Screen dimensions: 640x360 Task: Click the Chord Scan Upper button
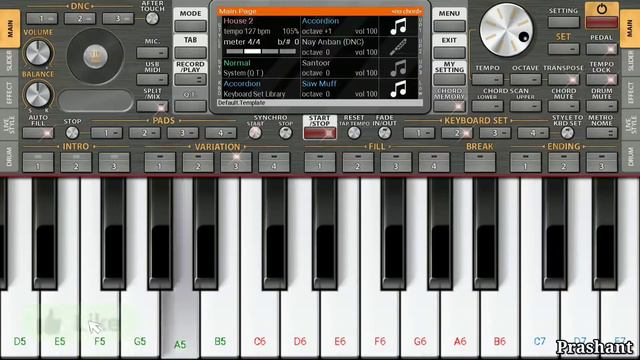pyautogui.click(x=525, y=106)
